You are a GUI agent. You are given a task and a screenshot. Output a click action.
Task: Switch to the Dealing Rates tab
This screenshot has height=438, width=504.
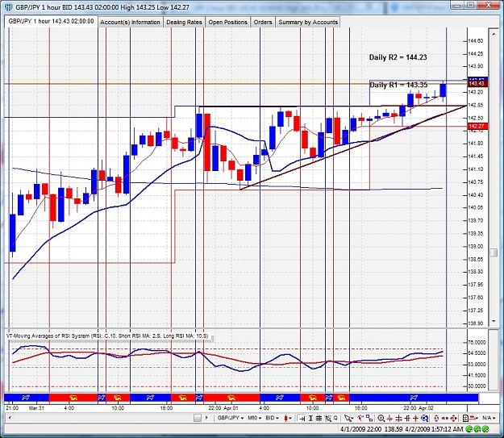pyautogui.click(x=184, y=23)
